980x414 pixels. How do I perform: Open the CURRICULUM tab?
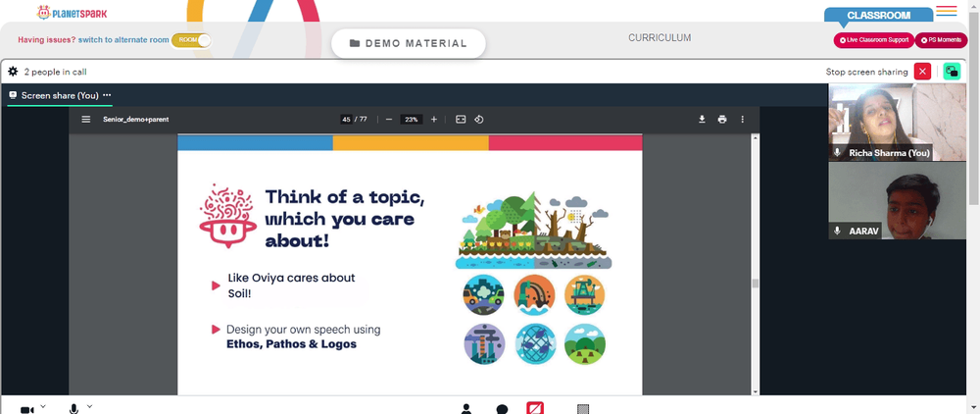click(660, 37)
